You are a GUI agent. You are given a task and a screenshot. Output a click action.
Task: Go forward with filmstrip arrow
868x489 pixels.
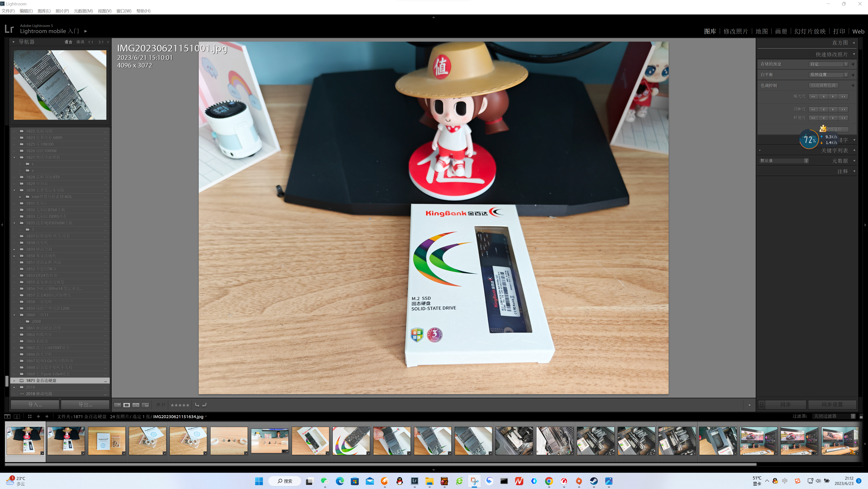click(47, 417)
